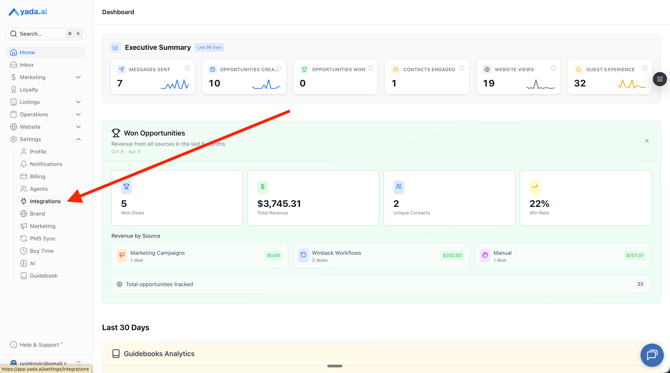Click the Operations clipboard icon

tap(14, 115)
